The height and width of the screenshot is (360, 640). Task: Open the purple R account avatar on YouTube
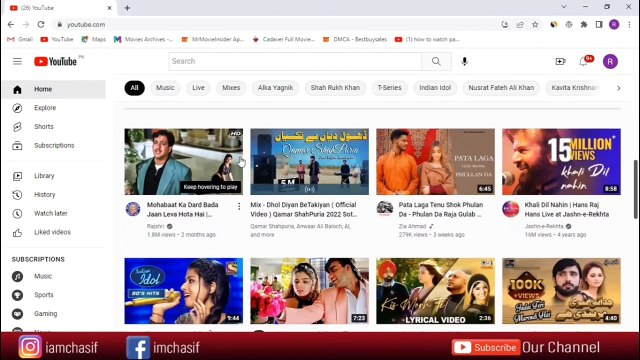pos(610,62)
